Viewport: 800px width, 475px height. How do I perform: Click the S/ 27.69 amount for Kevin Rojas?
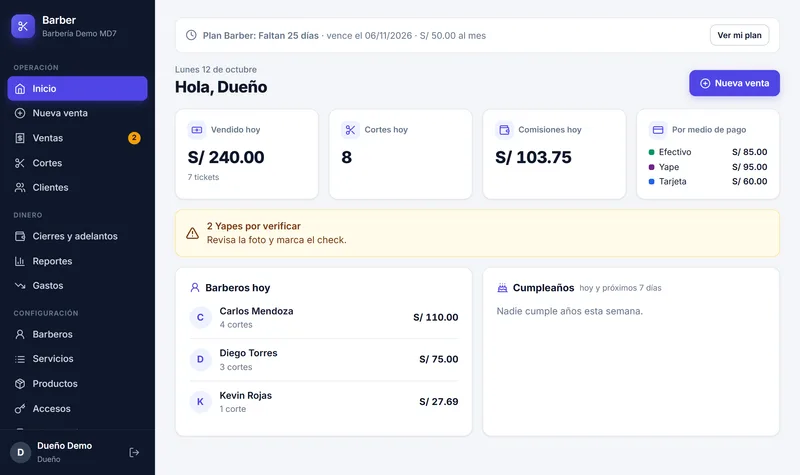coord(439,402)
